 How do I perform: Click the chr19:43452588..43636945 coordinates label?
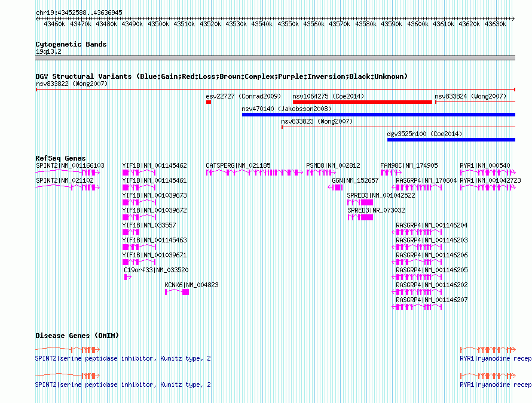(79, 13)
